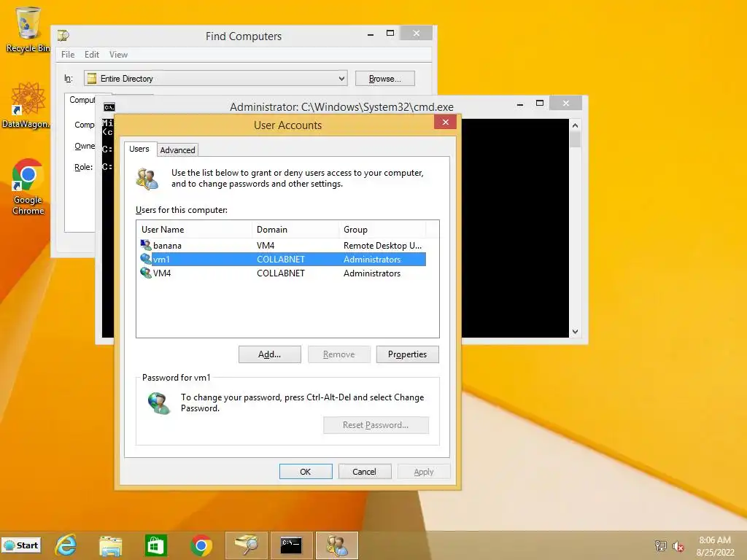Close the User Accounts dialog
This screenshot has width=747, height=560.
click(446, 122)
